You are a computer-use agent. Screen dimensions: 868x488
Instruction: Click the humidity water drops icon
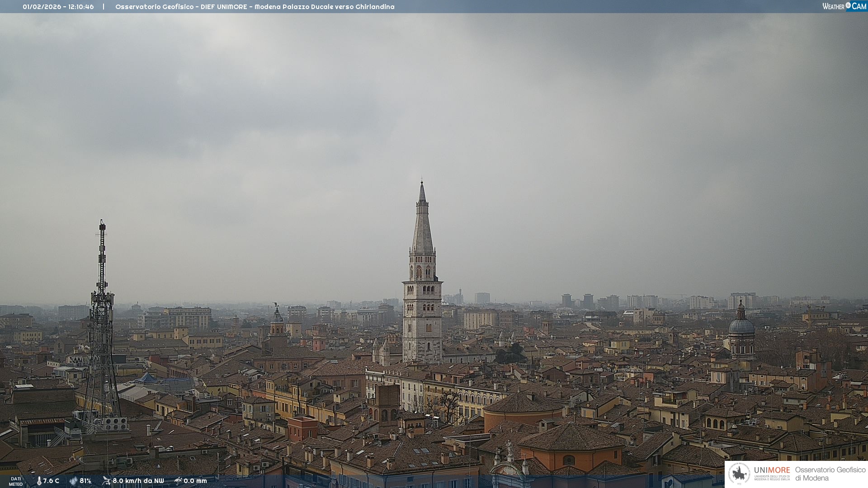point(73,481)
